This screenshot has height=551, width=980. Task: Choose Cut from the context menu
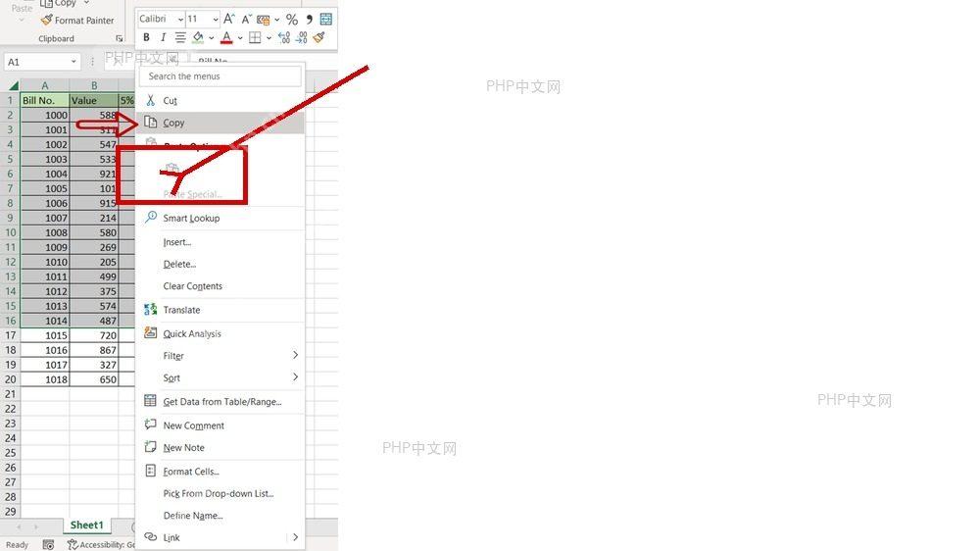pyautogui.click(x=220, y=100)
